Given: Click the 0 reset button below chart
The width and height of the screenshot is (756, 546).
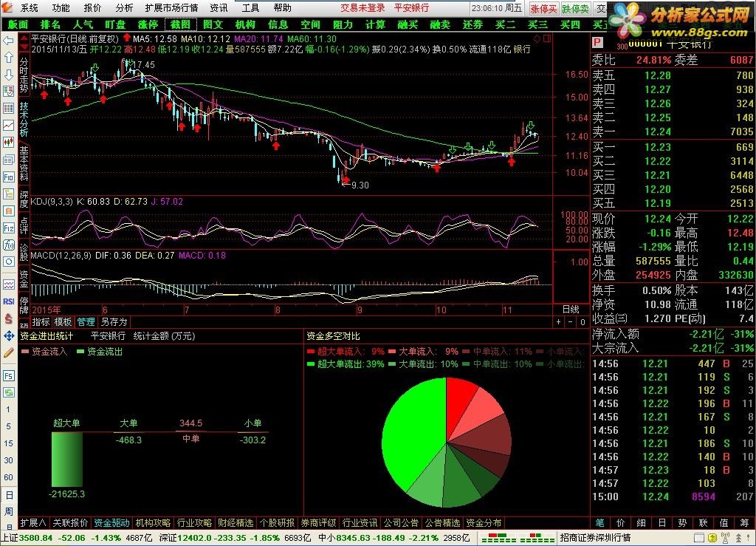Looking at the screenshot, I should pyautogui.click(x=583, y=321).
